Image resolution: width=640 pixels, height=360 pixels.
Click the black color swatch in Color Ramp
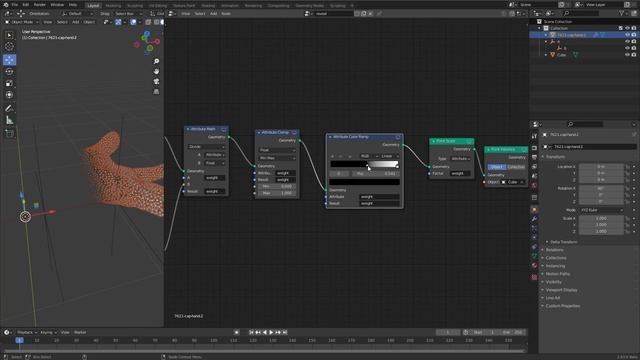pyautogui.click(x=364, y=182)
